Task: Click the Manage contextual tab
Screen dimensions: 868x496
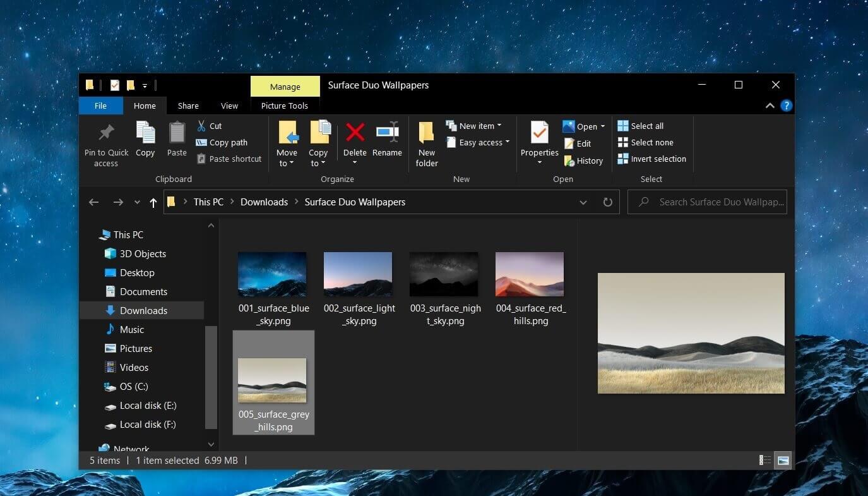Action: click(285, 87)
